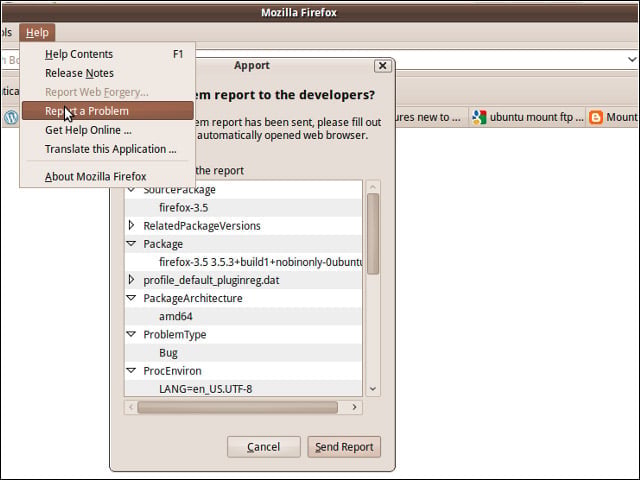Click the PackageArchitecture label
The image size is (640, 480).
click(x=193, y=298)
